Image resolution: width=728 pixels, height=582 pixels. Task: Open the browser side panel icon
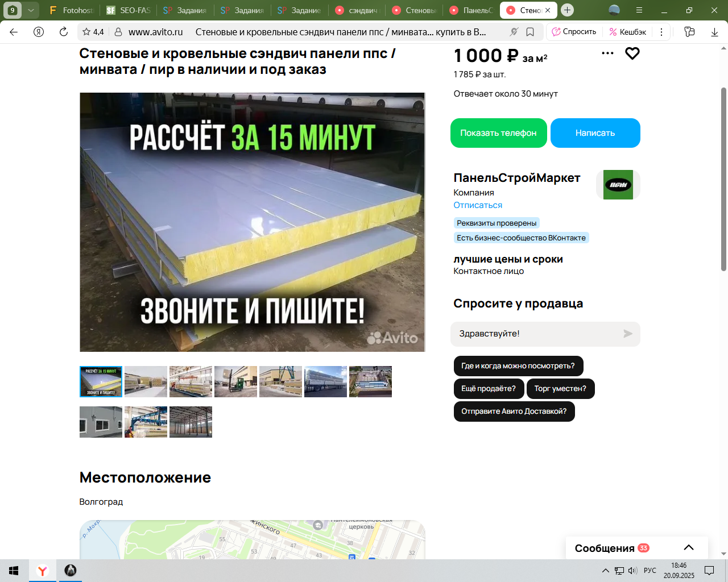pos(689,32)
